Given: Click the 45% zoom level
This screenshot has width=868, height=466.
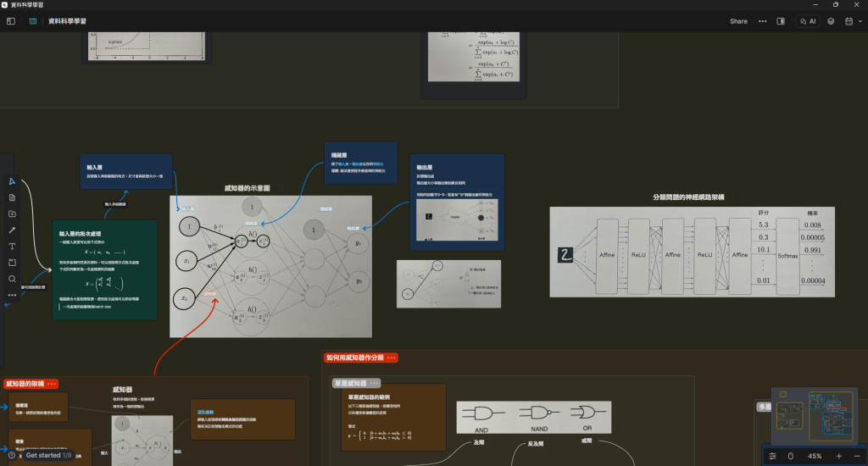Looking at the screenshot, I should pos(815,456).
